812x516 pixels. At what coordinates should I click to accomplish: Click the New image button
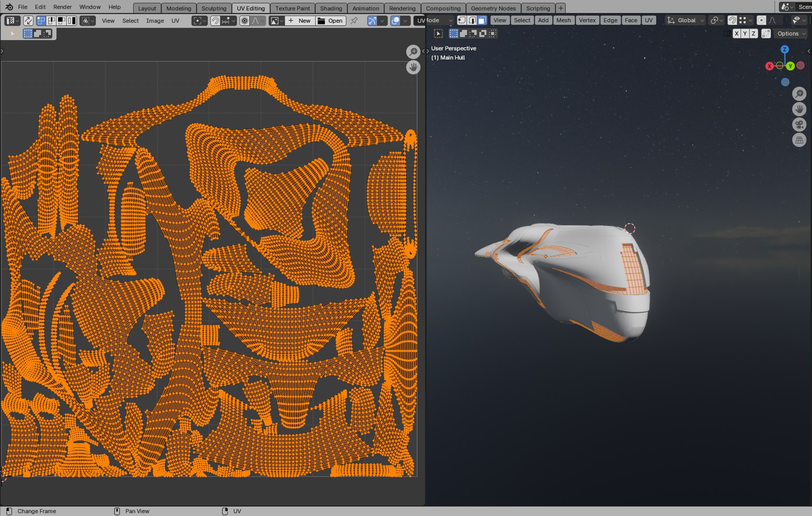(x=300, y=21)
